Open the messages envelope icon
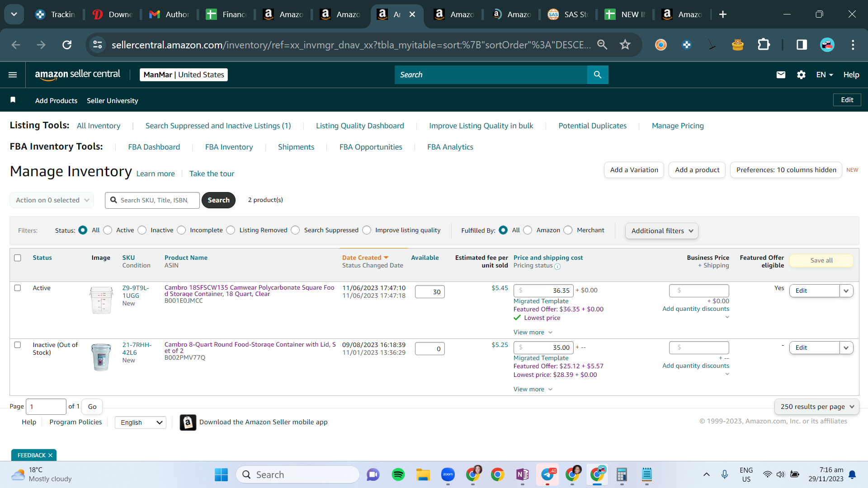Viewport: 868px width, 488px height. coord(781,75)
